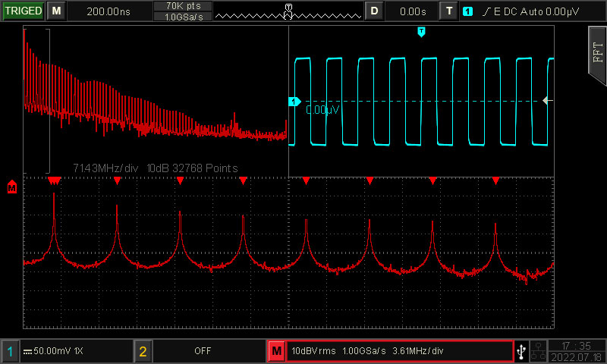Open the trigger edge DC Auto settings
This screenshot has width=607, height=364.
(532, 11)
